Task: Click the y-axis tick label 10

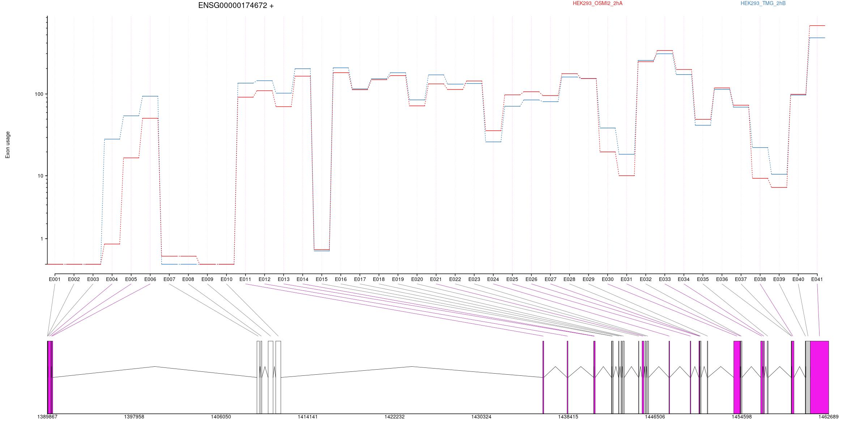Action: (40, 176)
